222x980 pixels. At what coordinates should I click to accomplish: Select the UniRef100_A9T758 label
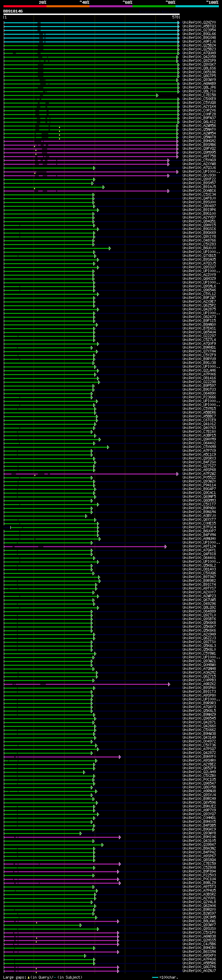[199, 156]
